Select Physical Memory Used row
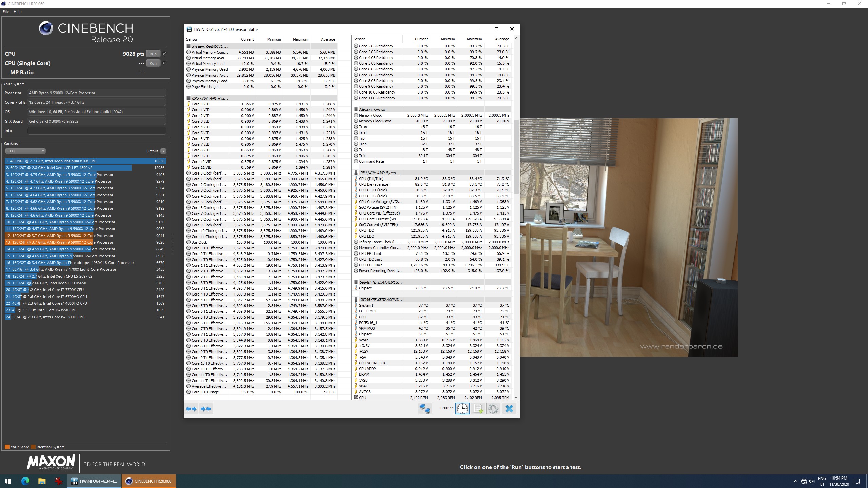 [261, 69]
